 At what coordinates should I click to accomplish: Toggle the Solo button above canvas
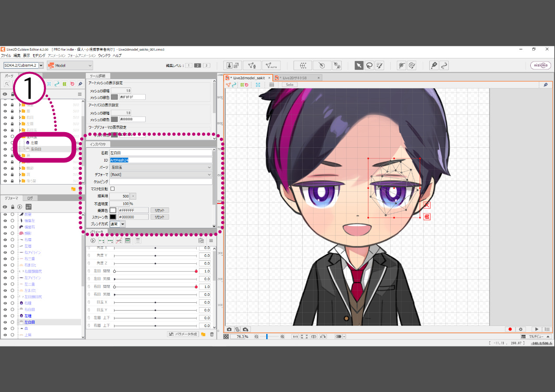[289, 84]
